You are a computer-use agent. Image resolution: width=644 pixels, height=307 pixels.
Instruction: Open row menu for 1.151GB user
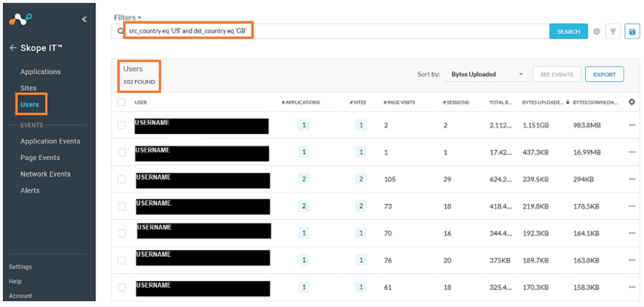632,125
